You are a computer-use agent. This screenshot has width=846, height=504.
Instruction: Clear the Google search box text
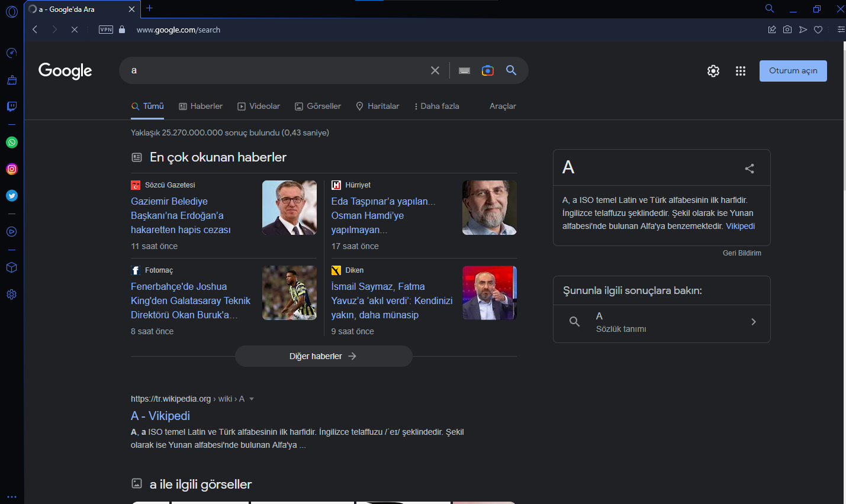(435, 70)
